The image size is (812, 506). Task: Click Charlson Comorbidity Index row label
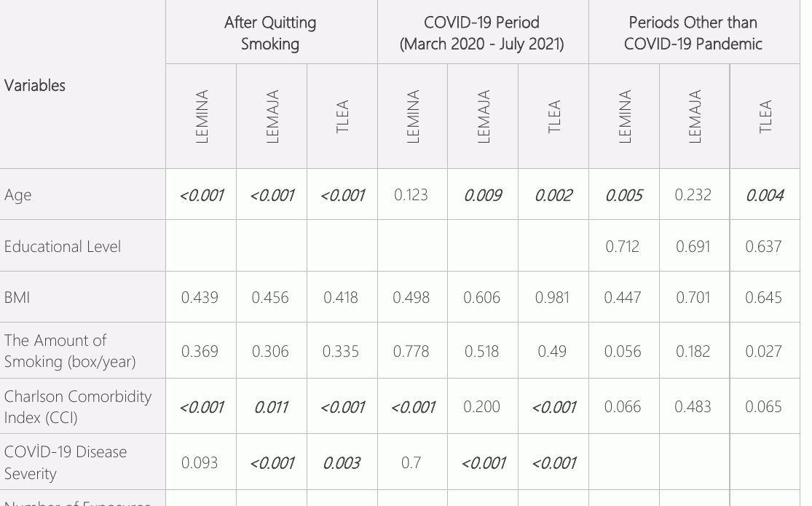(x=78, y=406)
